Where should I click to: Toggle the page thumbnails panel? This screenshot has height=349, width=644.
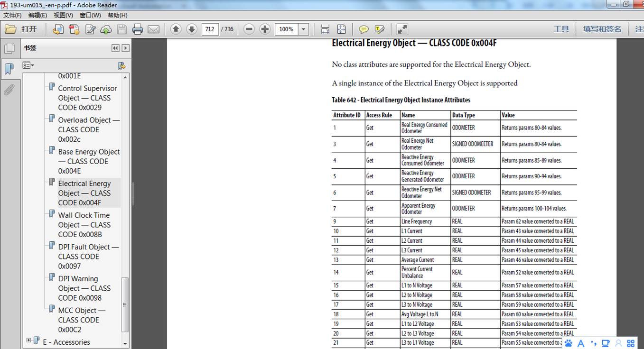click(x=9, y=48)
